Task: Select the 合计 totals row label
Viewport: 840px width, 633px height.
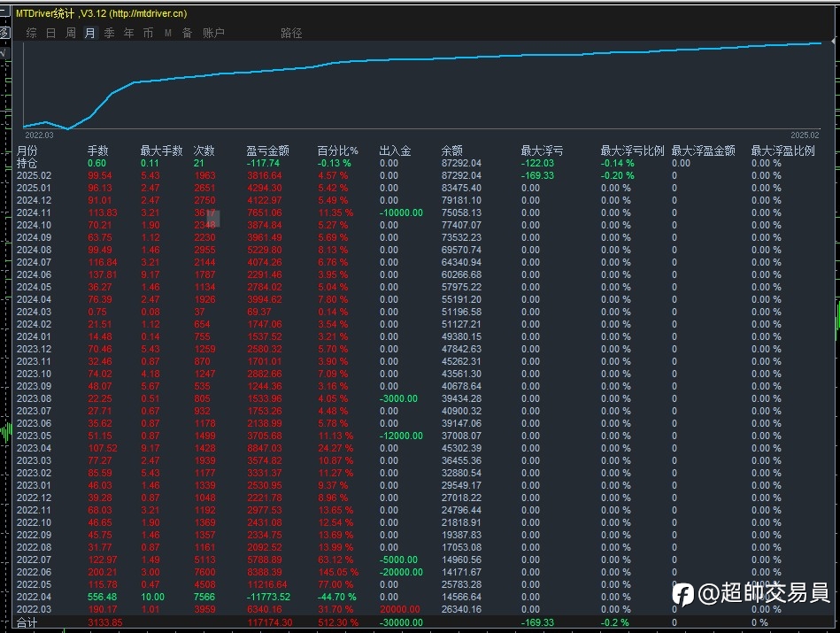Action: [x=27, y=622]
